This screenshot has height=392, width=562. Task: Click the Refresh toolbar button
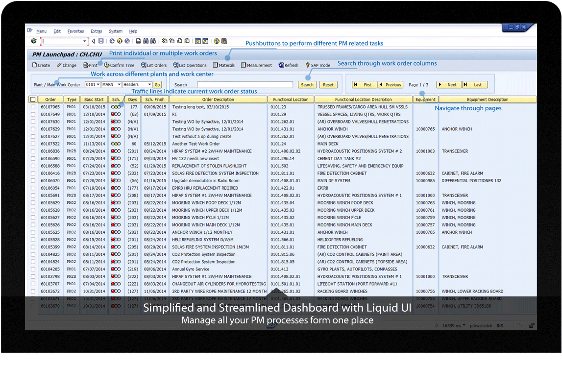click(288, 65)
